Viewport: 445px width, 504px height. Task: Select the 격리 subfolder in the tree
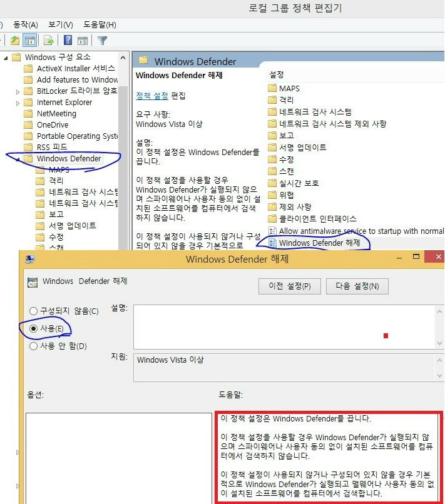50,181
